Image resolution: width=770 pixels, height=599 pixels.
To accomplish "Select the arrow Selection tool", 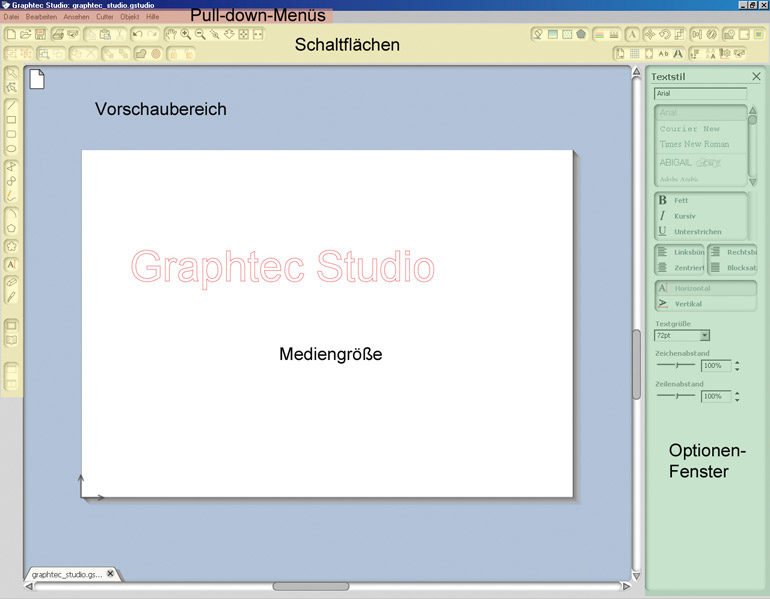I will (11, 73).
